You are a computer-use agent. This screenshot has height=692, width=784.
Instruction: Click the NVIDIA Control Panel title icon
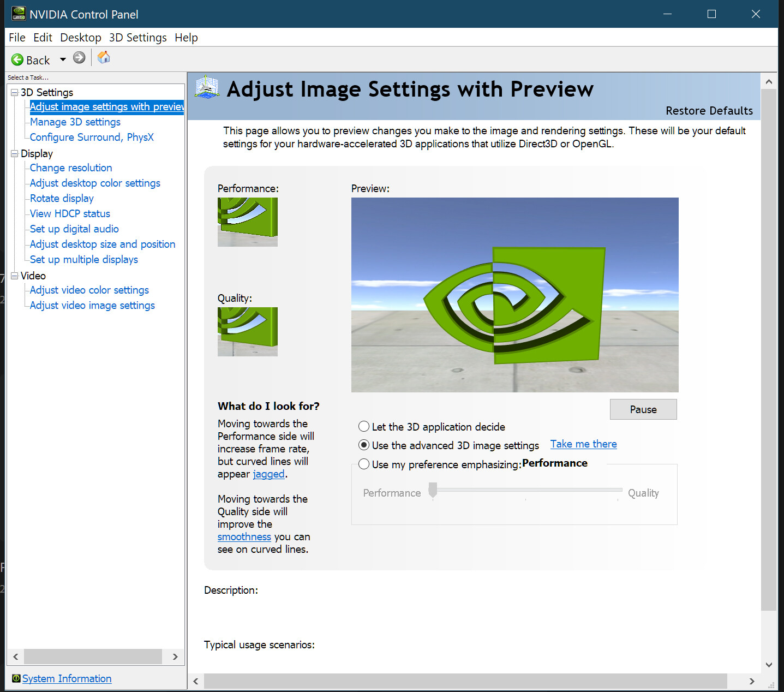[18, 14]
